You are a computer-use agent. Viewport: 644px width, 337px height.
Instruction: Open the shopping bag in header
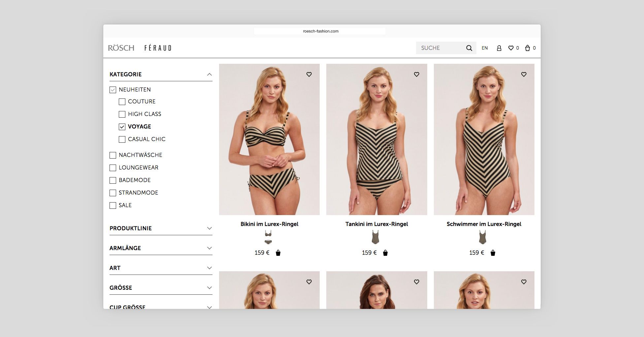(528, 48)
